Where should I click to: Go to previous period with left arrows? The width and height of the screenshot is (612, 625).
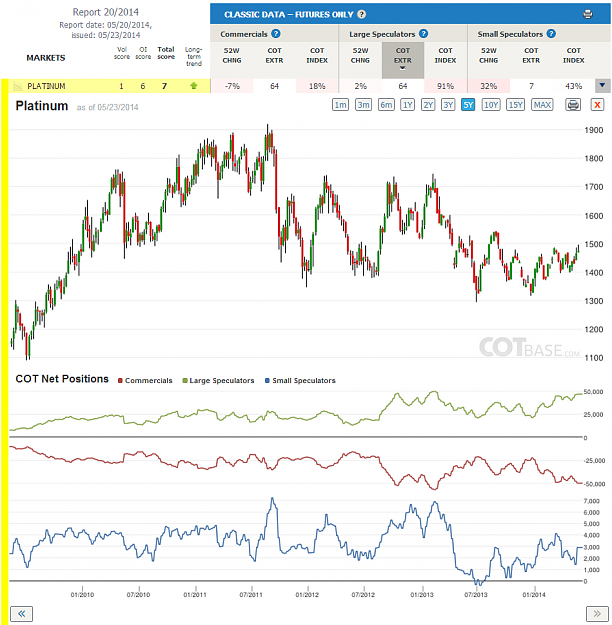pos(21,613)
